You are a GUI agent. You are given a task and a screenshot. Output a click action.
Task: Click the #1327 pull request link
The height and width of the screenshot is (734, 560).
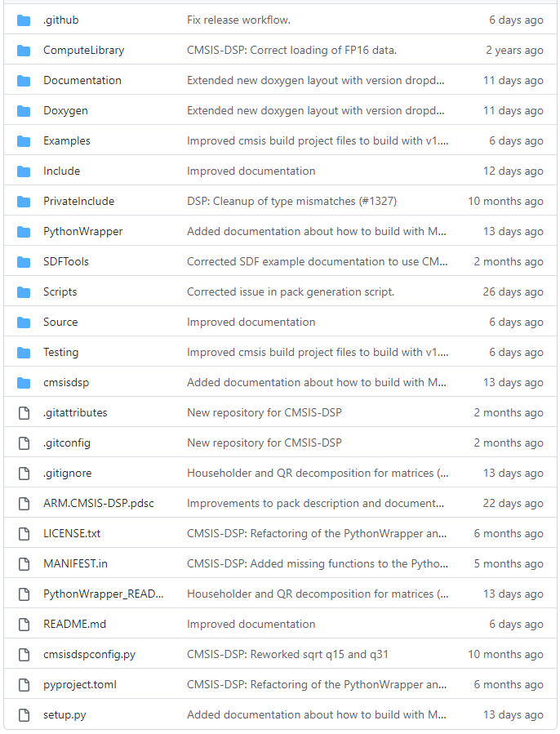click(x=376, y=201)
